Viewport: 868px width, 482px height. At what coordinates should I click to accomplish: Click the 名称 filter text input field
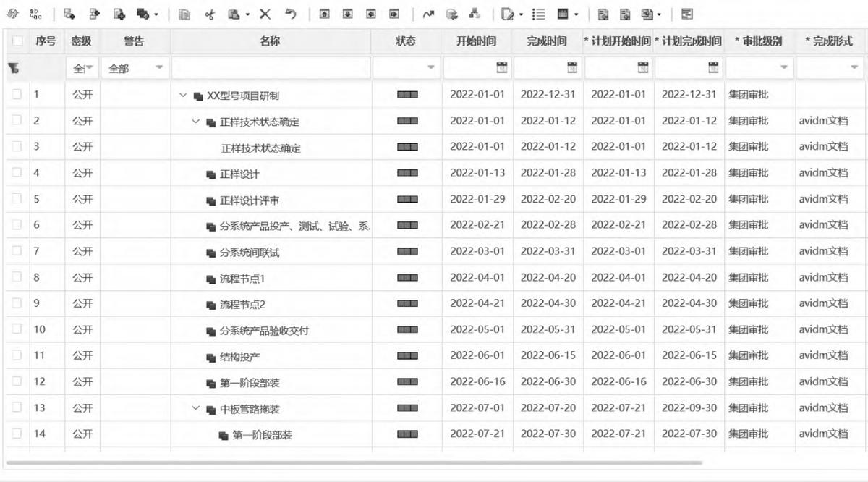pyautogui.click(x=271, y=68)
